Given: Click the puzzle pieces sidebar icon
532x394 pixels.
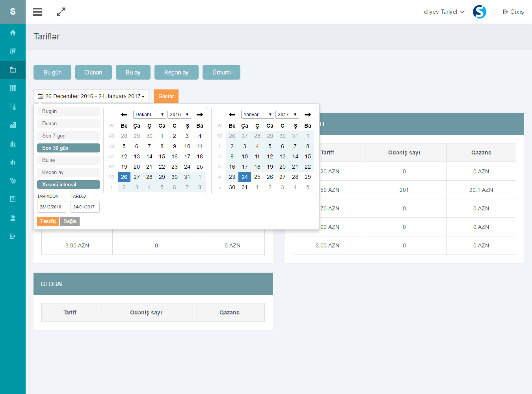Looking at the screenshot, I should pos(13,125).
